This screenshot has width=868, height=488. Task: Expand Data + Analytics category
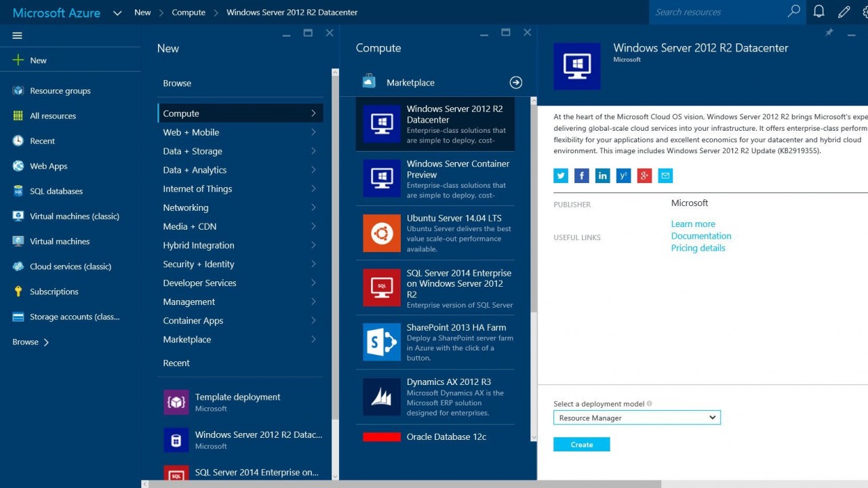pos(240,170)
